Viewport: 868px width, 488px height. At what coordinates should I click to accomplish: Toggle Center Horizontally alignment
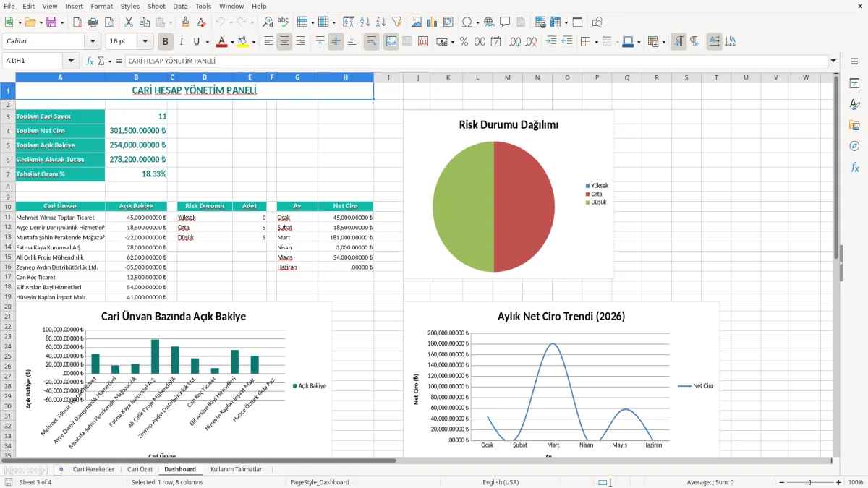click(x=284, y=42)
